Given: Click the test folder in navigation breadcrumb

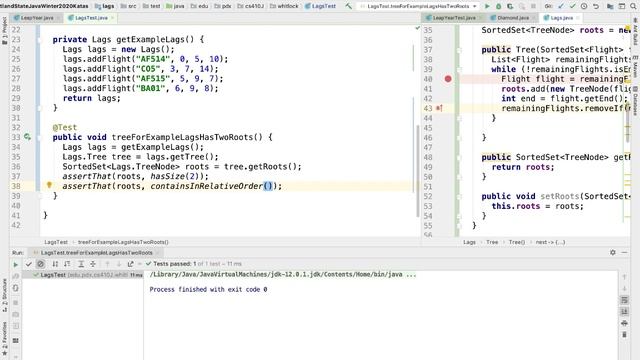Looking at the screenshot, I should tap(151, 6).
